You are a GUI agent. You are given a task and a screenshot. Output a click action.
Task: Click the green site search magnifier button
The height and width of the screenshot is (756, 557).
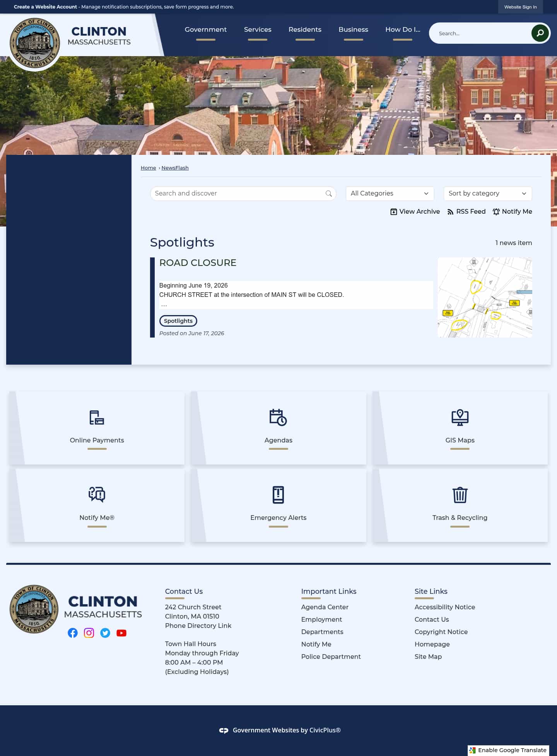tap(540, 33)
